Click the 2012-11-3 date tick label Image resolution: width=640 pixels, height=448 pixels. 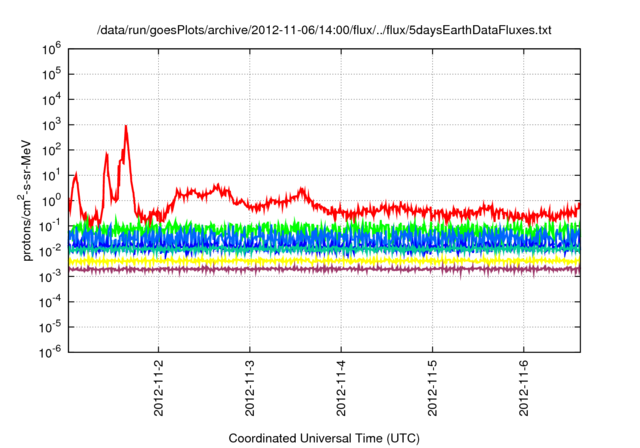click(x=250, y=388)
